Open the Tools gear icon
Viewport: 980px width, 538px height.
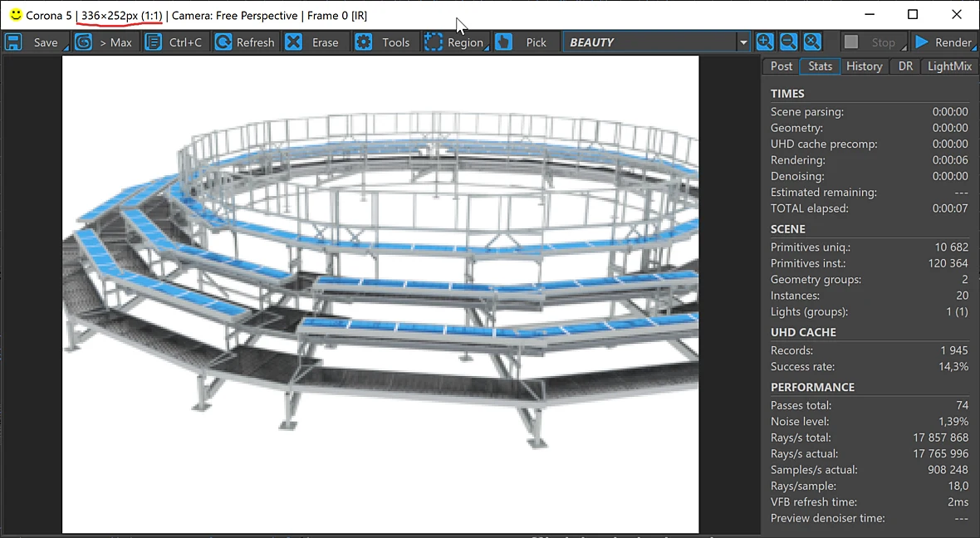[x=363, y=42]
